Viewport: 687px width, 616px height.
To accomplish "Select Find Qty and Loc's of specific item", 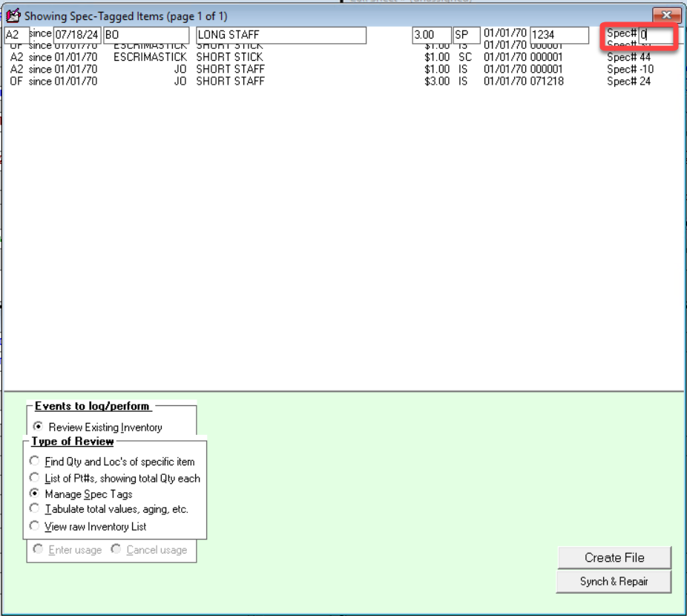I will [x=34, y=461].
